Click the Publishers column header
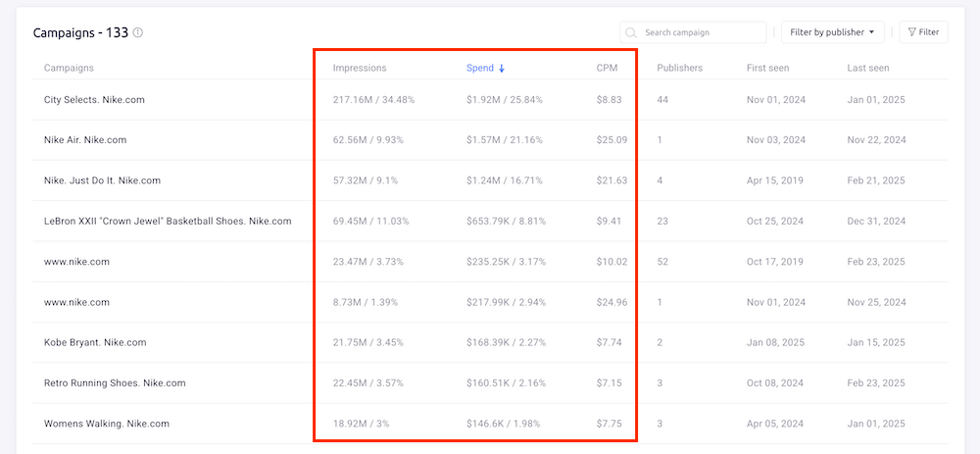 [x=679, y=69]
